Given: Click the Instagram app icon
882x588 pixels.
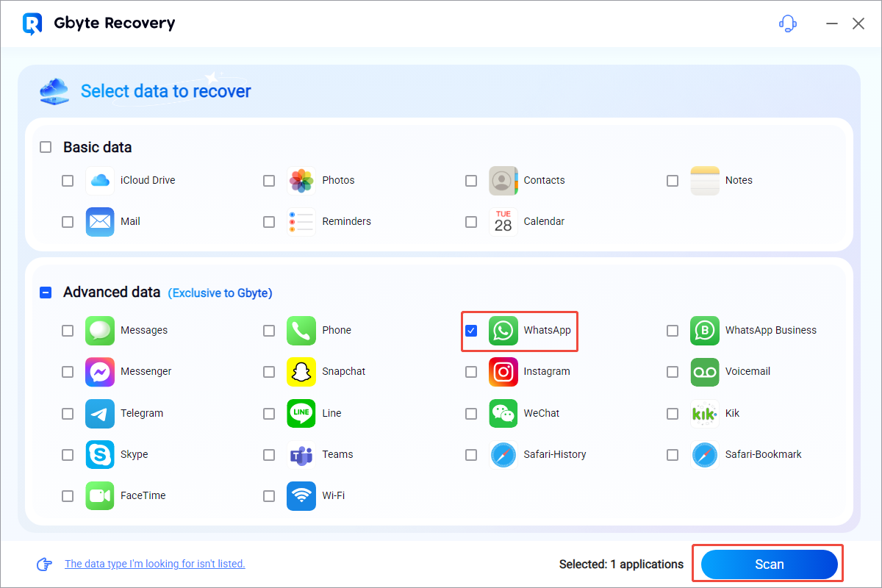Looking at the screenshot, I should point(503,372).
